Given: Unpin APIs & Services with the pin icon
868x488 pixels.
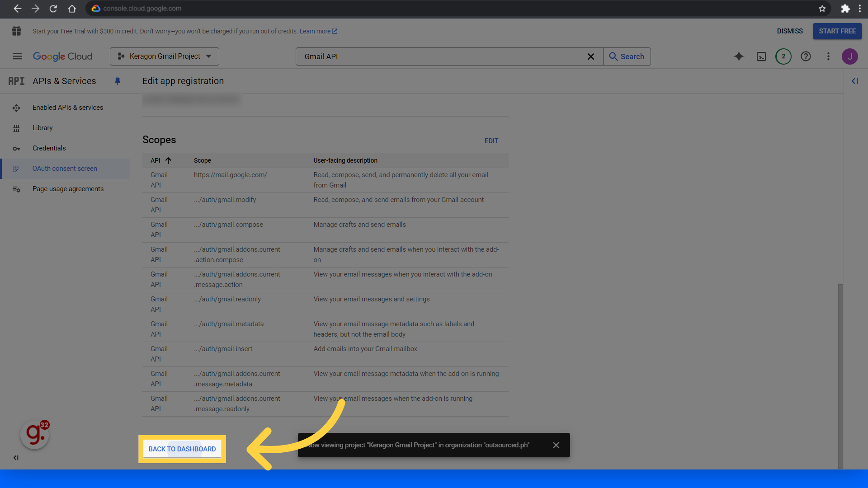Looking at the screenshot, I should (x=118, y=81).
